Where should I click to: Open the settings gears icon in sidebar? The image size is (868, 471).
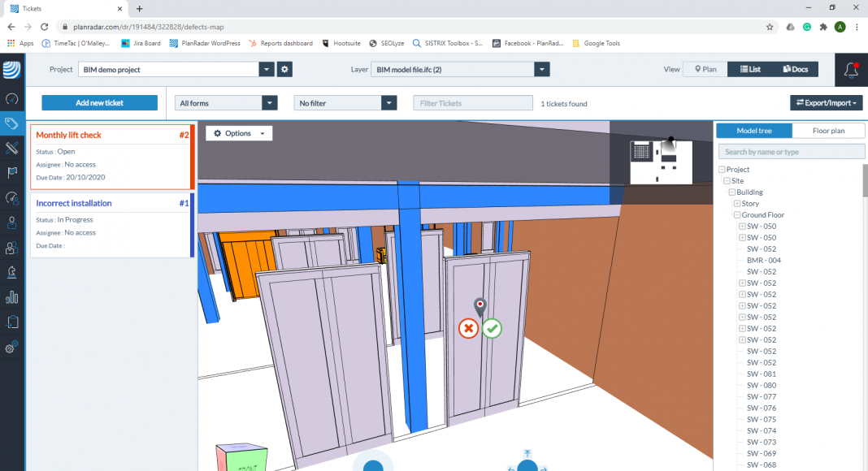[11, 348]
